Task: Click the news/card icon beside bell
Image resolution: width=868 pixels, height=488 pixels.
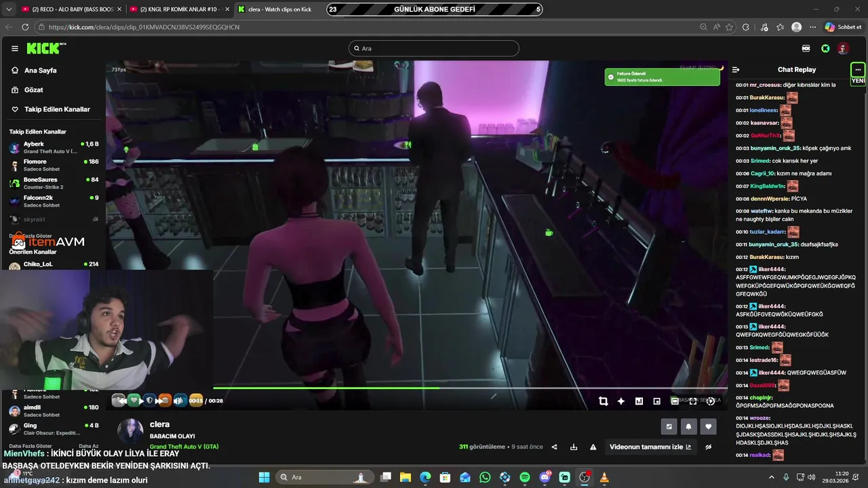Action: click(669, 426)
